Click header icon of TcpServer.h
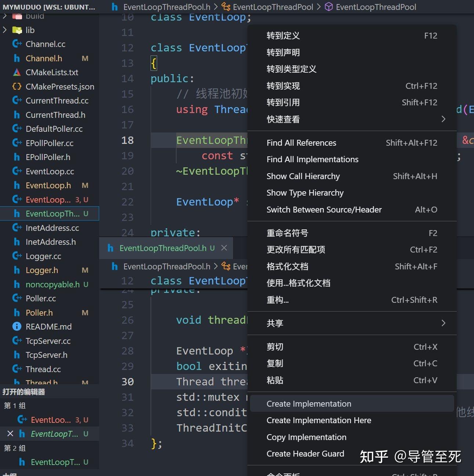The width and height of the screenshot is (474, 476). 17,355
